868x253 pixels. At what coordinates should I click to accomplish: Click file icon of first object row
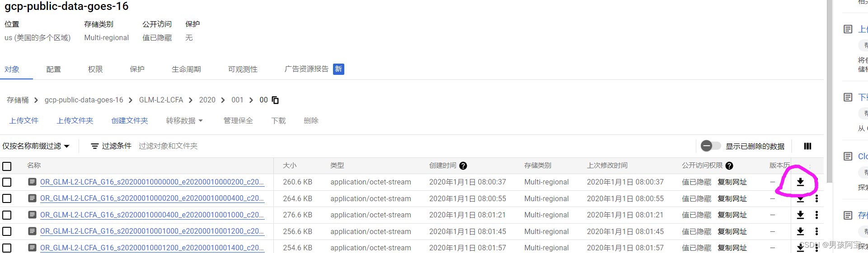[32, 182]
